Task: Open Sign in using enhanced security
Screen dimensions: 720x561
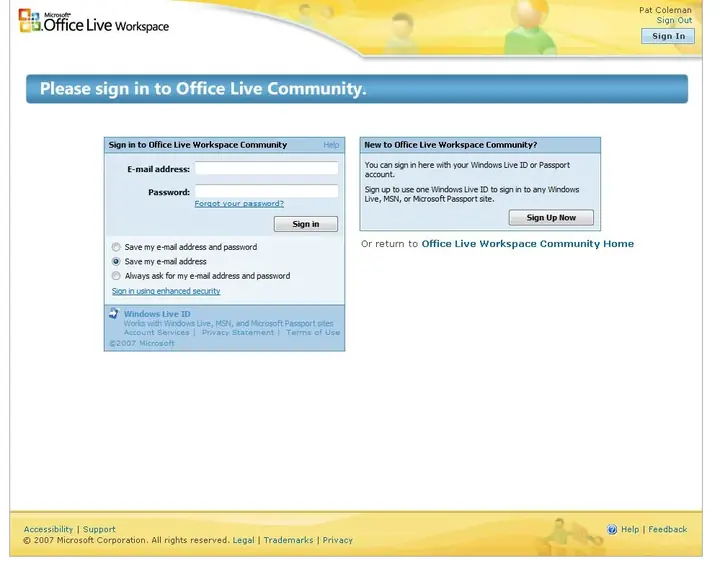Action: (x=166, y=291)
